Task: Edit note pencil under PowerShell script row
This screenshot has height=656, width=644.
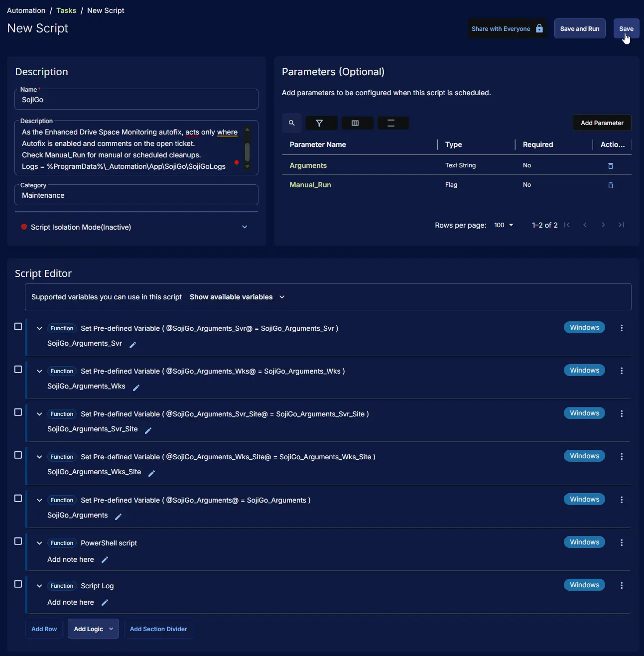Action: click(105, 560)
